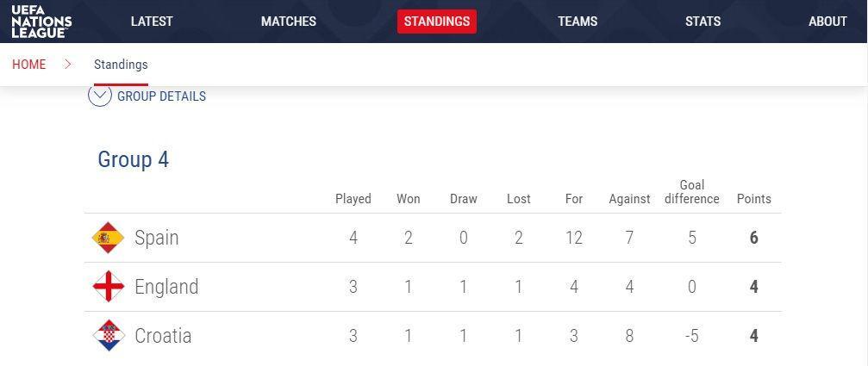868x366 pixels.
Task: Click the Standings breadcrumb item
Action: [x=121, y=65]
